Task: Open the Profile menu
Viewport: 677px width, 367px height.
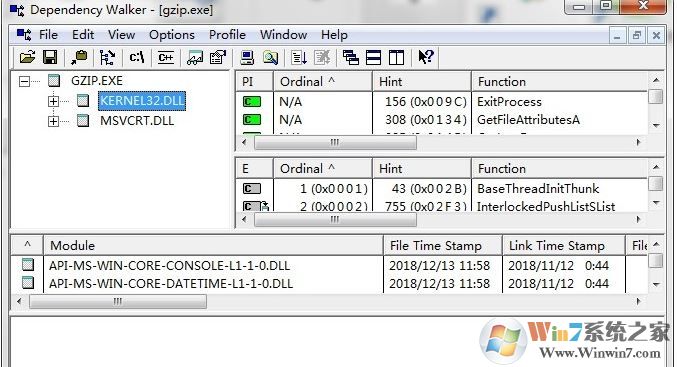Action: [x=227, y=35]
